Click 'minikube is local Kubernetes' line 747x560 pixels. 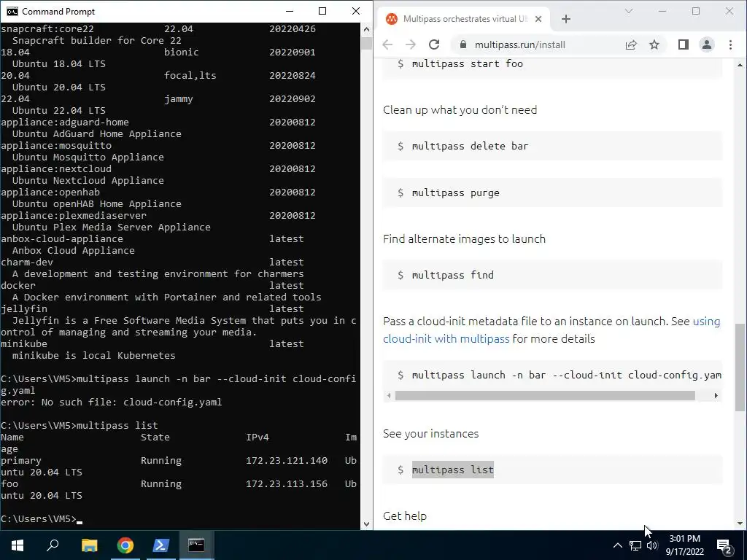[94, 356]
